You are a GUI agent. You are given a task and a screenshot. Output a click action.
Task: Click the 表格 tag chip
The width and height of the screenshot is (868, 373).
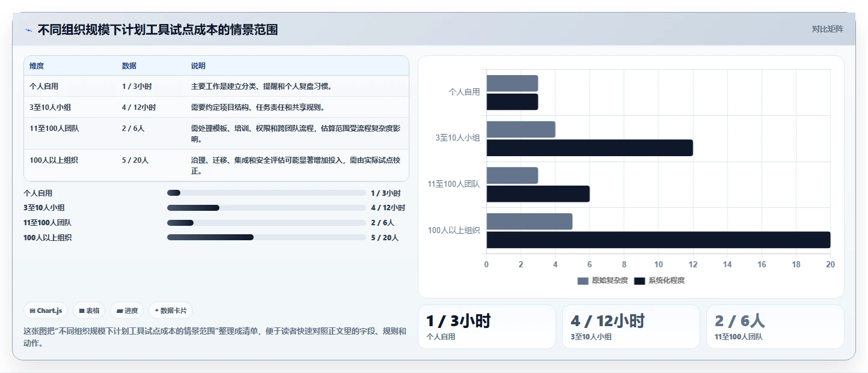pyautogui.click(x=89, y=311)
